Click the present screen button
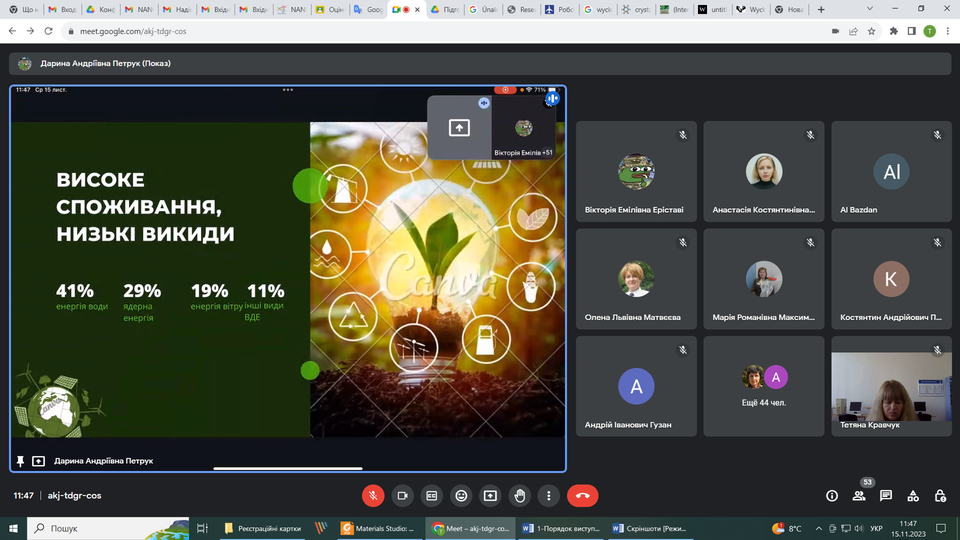 490,495
